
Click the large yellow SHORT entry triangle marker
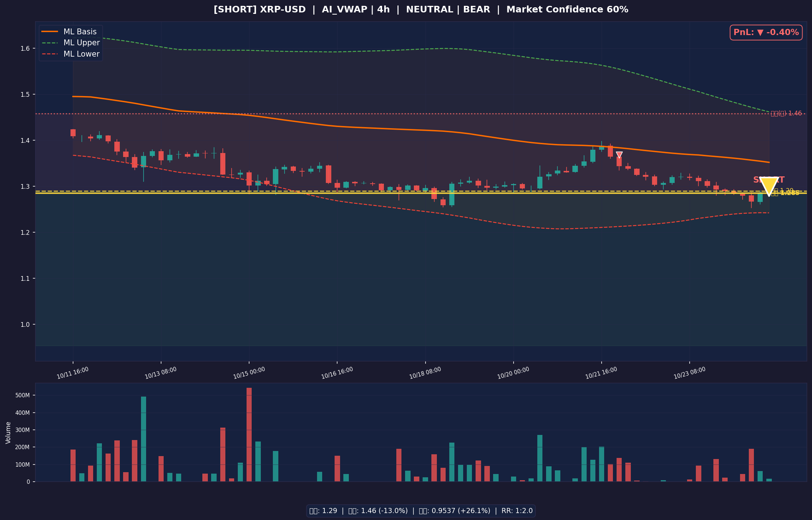[x=769, y=186]
